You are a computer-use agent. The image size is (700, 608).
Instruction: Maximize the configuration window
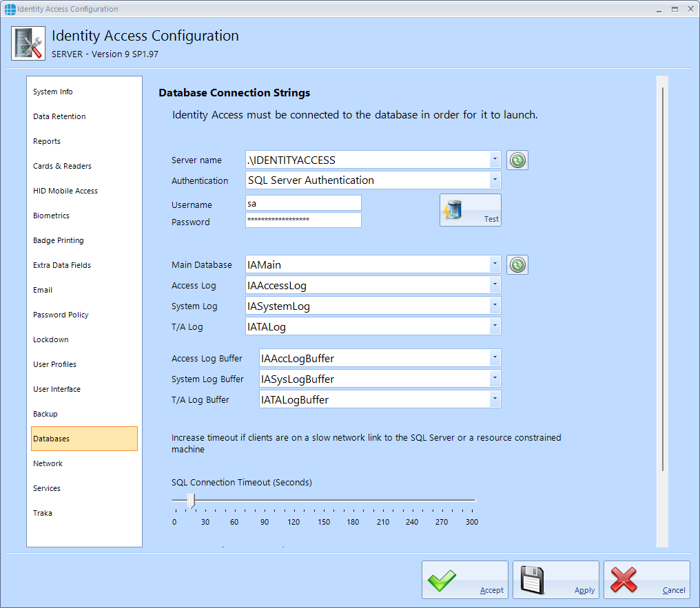pos(675,9)
